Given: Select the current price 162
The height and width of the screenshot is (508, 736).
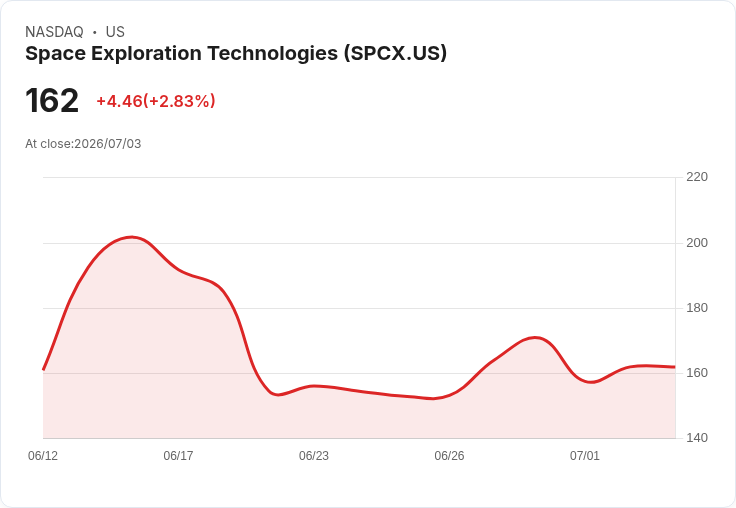Looking at the screenshot, I should [52, 100].
